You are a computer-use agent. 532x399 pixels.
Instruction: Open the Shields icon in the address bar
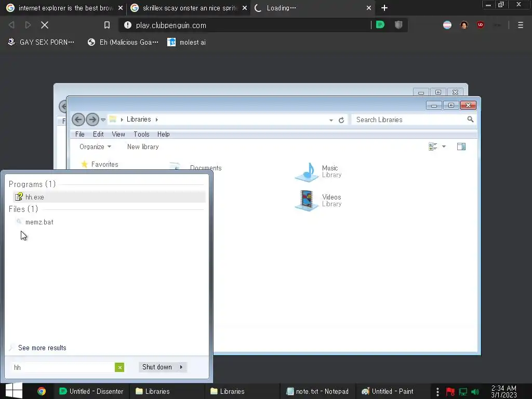click(x=398, y=25)
